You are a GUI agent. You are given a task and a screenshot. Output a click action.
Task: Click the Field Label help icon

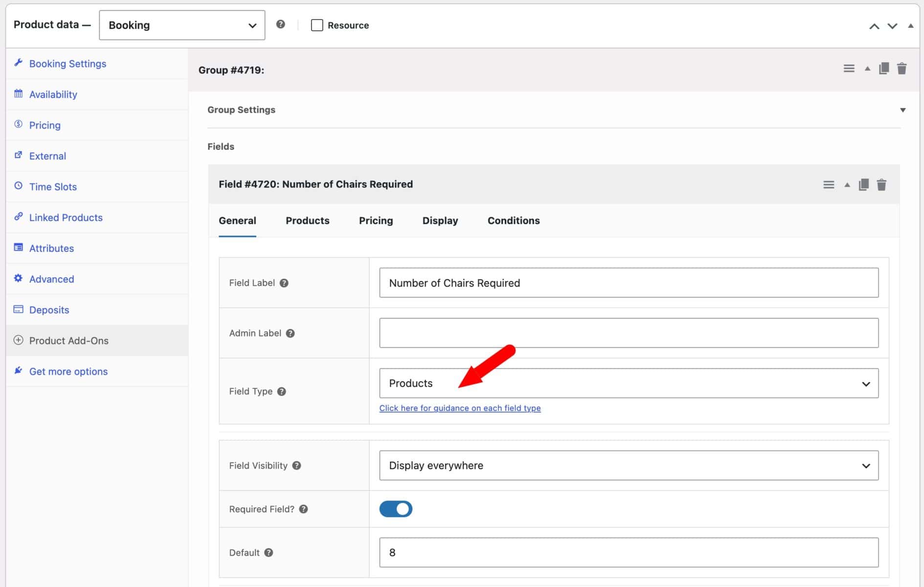coord(284,283)
